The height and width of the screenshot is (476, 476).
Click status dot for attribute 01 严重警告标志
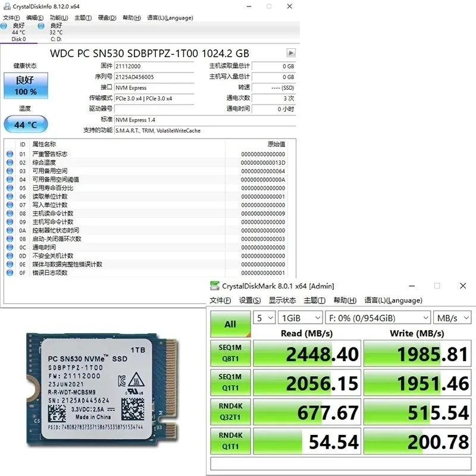pos(10,154)
